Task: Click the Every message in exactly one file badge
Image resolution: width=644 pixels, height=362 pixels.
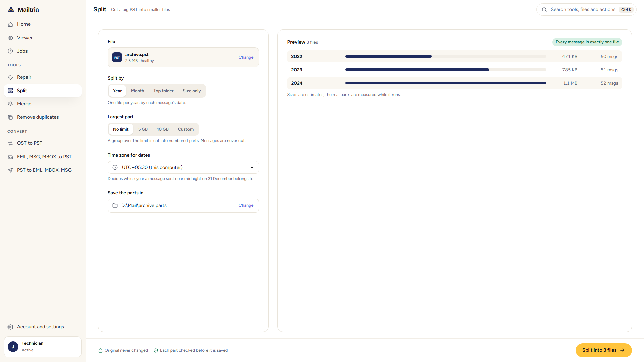Action: (587, 42)
